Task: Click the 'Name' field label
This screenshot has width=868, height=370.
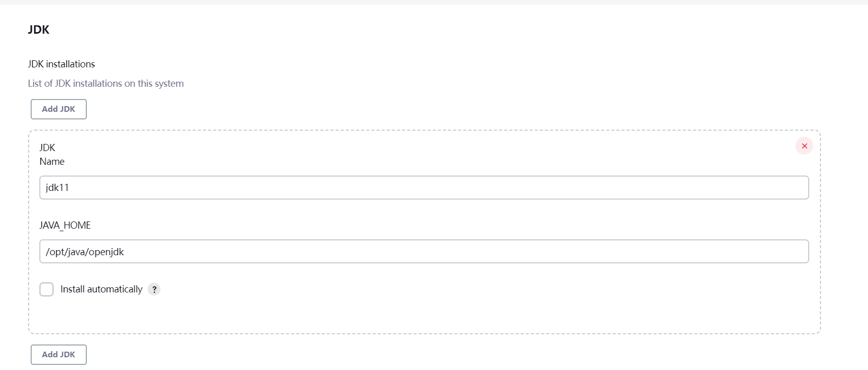Action: [52, 162]
